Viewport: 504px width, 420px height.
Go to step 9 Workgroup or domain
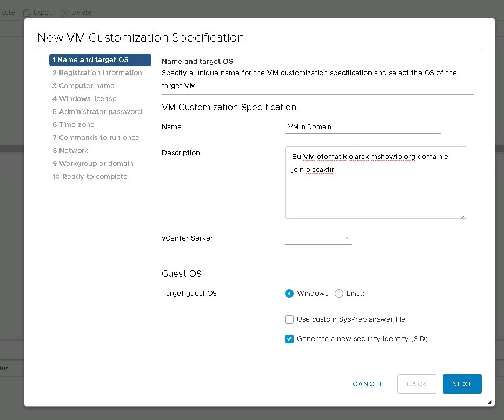pyautogui.click(x=93, y=164)
